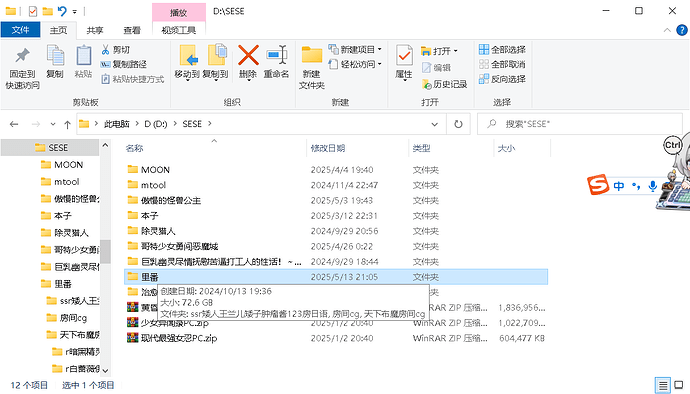
Task: Click the Copy to icon
Action: click(216, 55)
